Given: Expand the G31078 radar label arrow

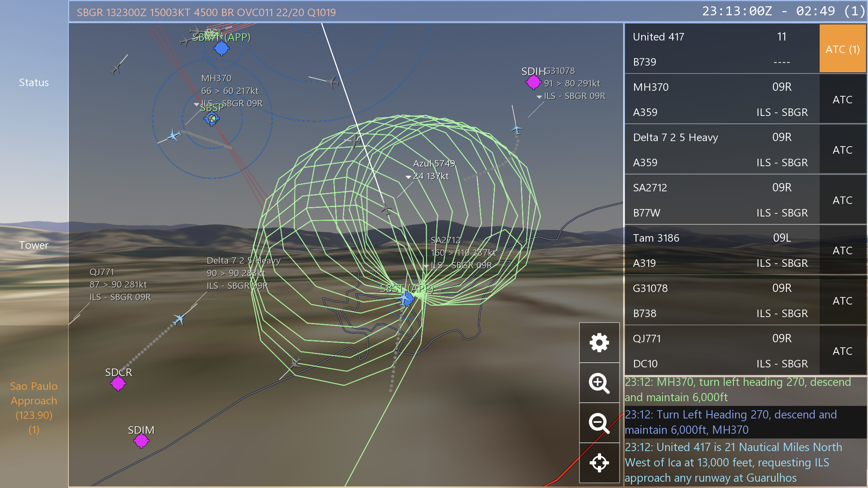Looking at the screenshot, I should click(539, 97).
